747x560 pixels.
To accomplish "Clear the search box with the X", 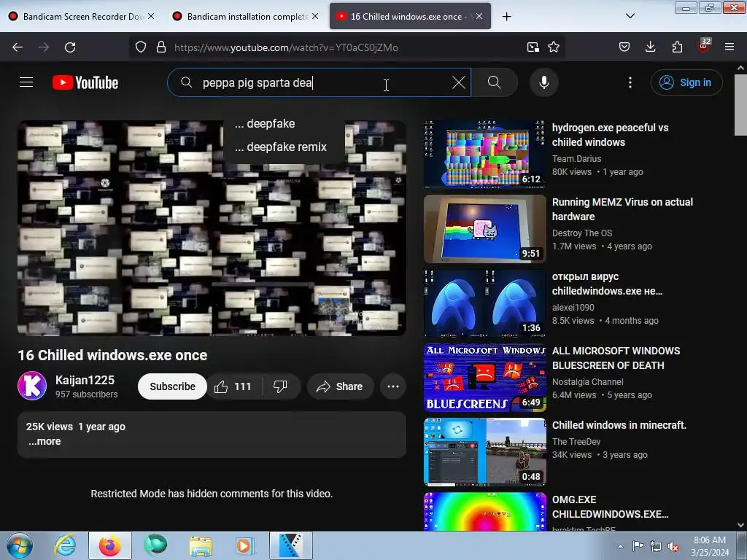I will (x=459, y=82).
